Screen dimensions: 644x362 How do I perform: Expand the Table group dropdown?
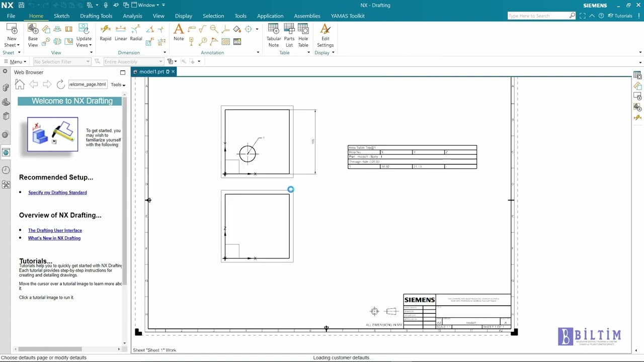pyautogui.click(x=308, y=53)
